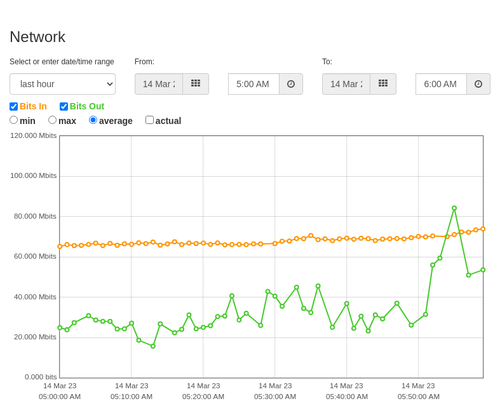Select the average radio button
Screen dimensions: 500x403
(93, 120)
